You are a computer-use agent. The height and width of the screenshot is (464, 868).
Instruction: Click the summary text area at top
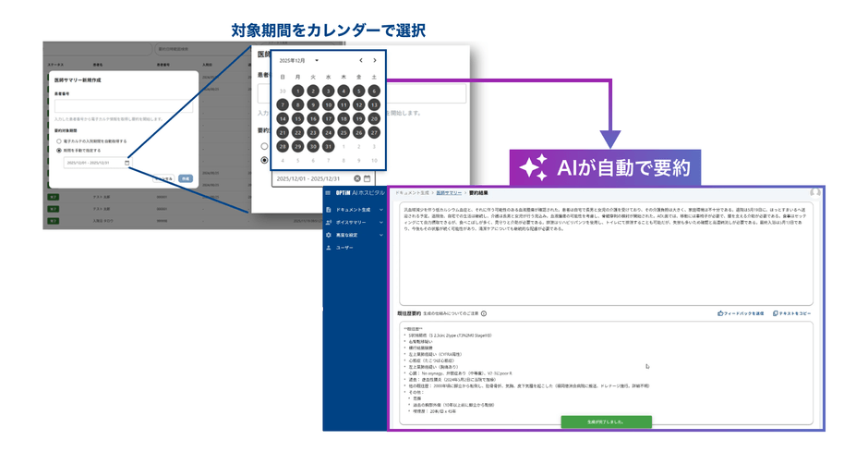pos(606,253)
